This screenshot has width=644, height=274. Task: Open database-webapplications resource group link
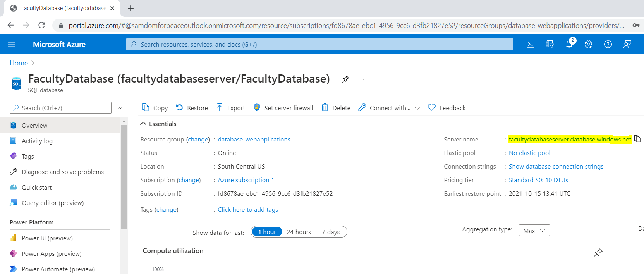click(254, 139)
